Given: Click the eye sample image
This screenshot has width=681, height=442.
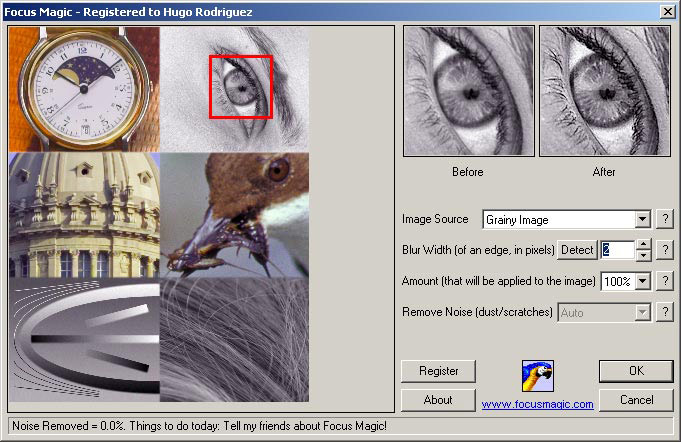Looking at the screenshot, I should pyautogui.click(x=235, y=89).
